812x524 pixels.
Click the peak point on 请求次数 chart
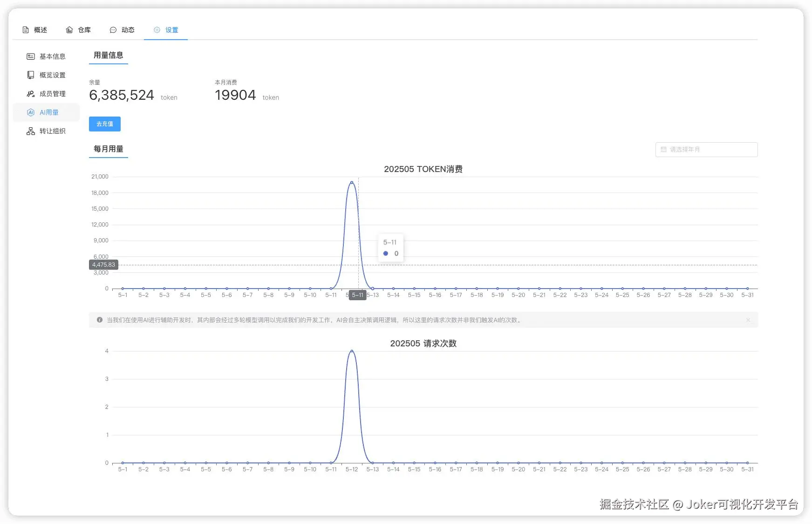point(352,351)
